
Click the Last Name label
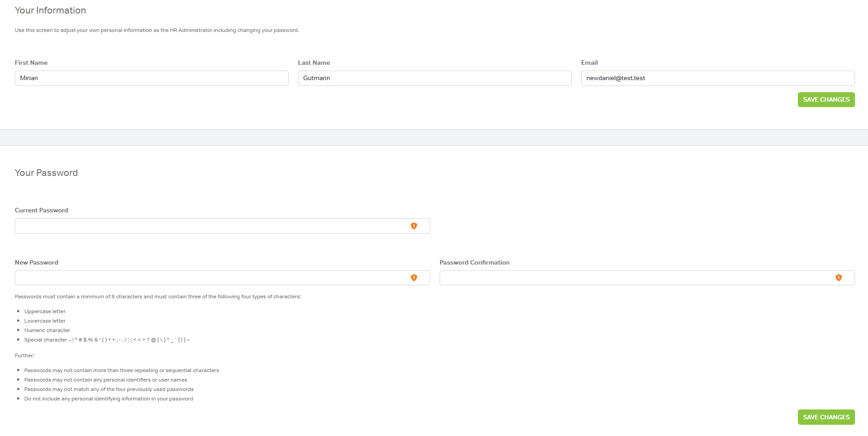[314, 63]
